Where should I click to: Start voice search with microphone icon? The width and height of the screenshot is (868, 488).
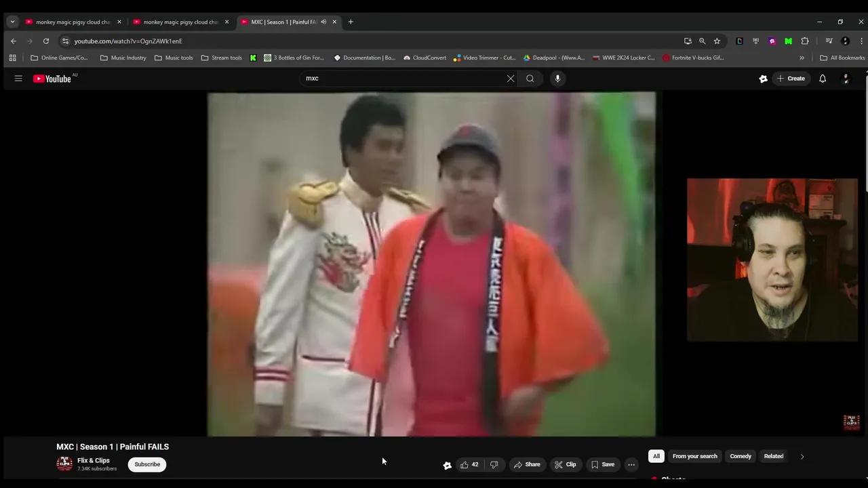(557, 79)
